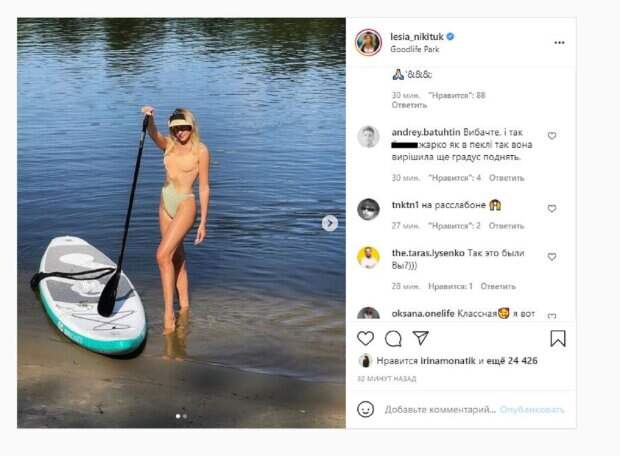Reply to tnktn1's comment
Screen dimensions: 620x456
(506, 226)
